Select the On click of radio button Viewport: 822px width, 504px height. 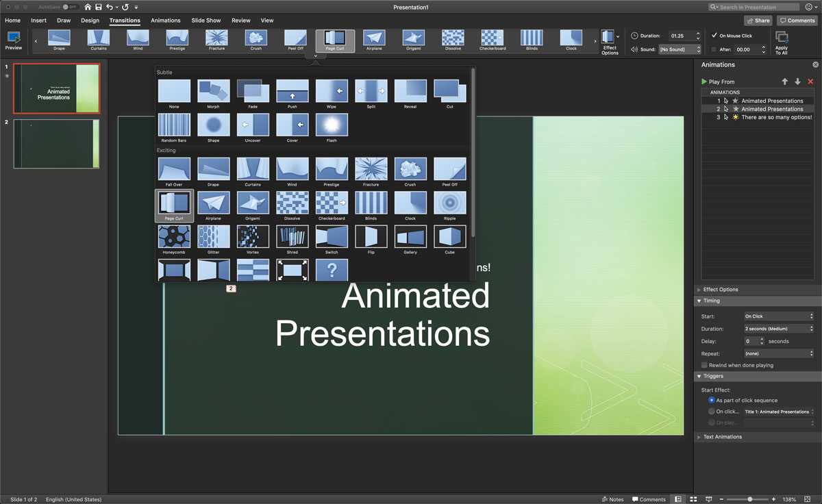coord(712,412)
